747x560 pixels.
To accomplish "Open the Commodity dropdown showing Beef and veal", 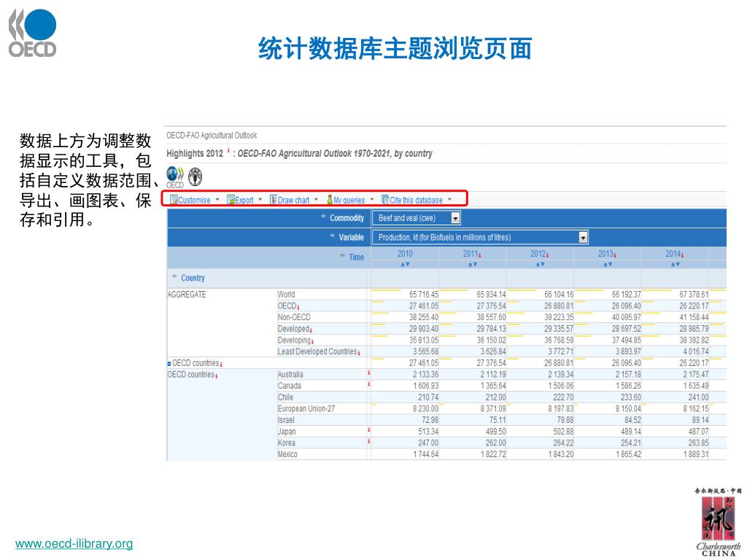I will coord(455,218).
